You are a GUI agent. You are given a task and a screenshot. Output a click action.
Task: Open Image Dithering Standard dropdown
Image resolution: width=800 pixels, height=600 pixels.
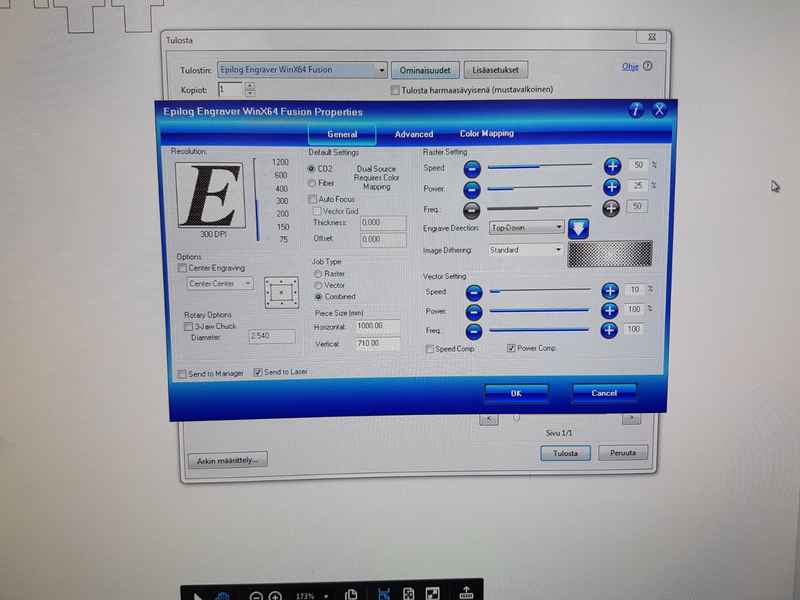(x=525, y=250)
